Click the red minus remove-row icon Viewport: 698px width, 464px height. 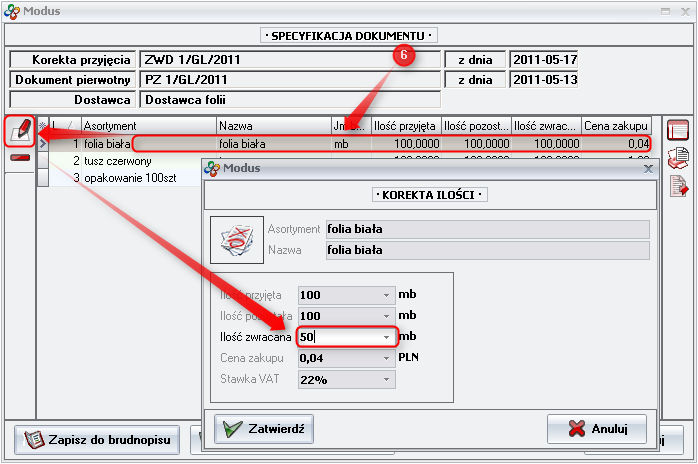20,158
